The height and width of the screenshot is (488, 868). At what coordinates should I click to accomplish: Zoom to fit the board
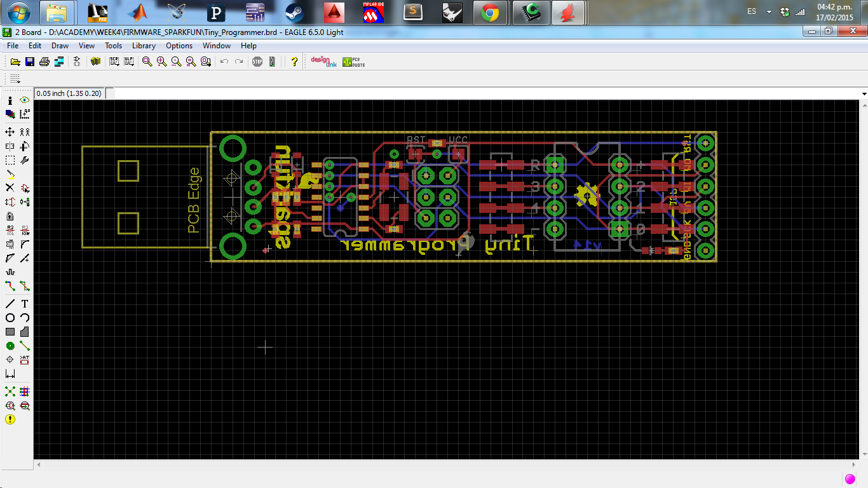coord(147,62)
